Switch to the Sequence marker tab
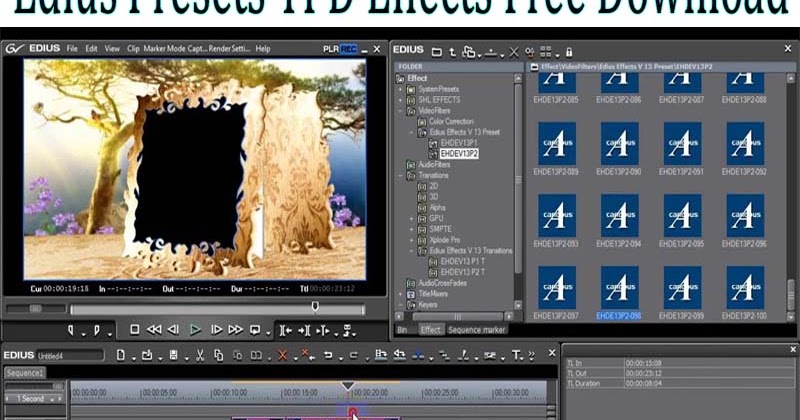800x420 pixels. pyautogui.click(x=477, y=330)
